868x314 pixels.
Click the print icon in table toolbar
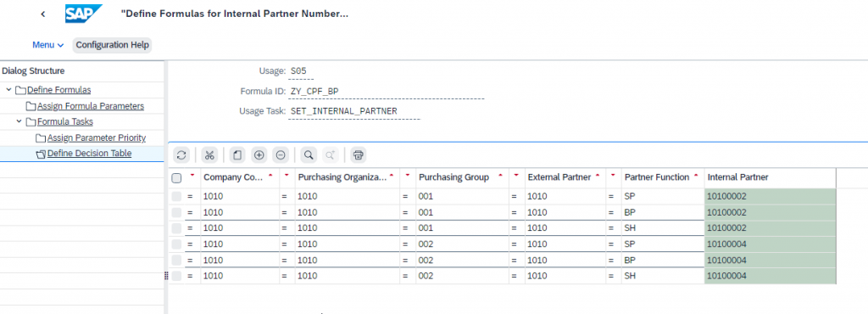(x=359, y=155)
